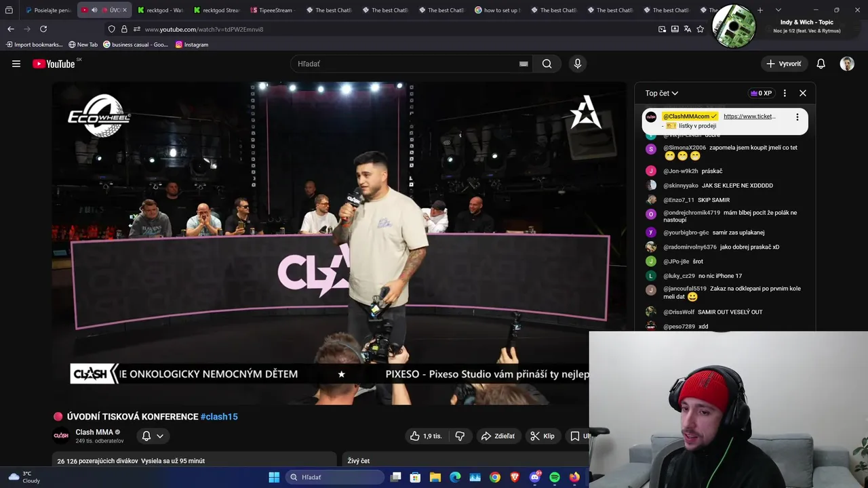This screenshot has height=488, width=868.
Task: Mute the playing tab's speaker icon
Action: (x=94, y=10)
